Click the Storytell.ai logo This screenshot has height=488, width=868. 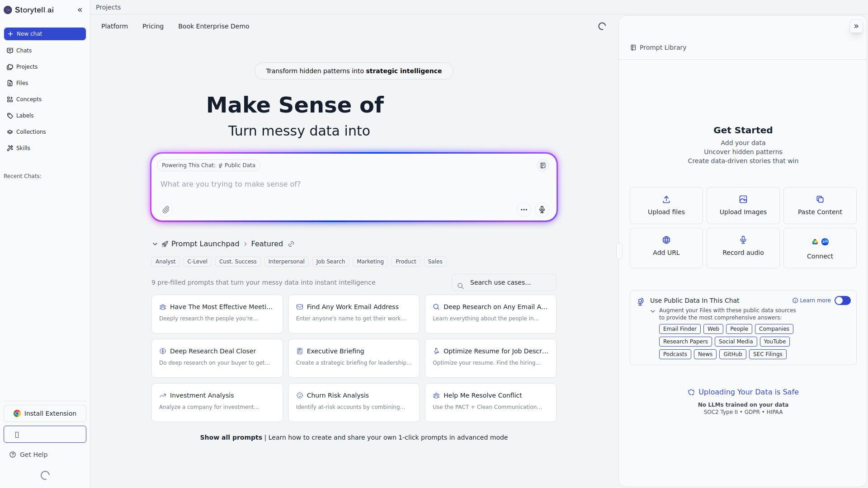click(x=28, y=9)
